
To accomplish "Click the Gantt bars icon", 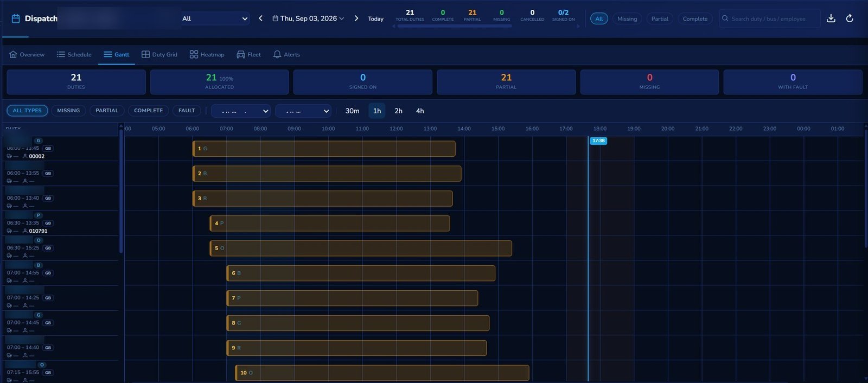I will [x=108, y=54].
